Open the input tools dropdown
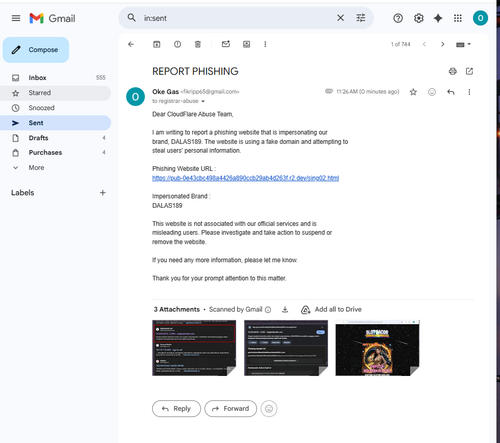Screen dimensions: 500x443 click(x=463, y=44)
